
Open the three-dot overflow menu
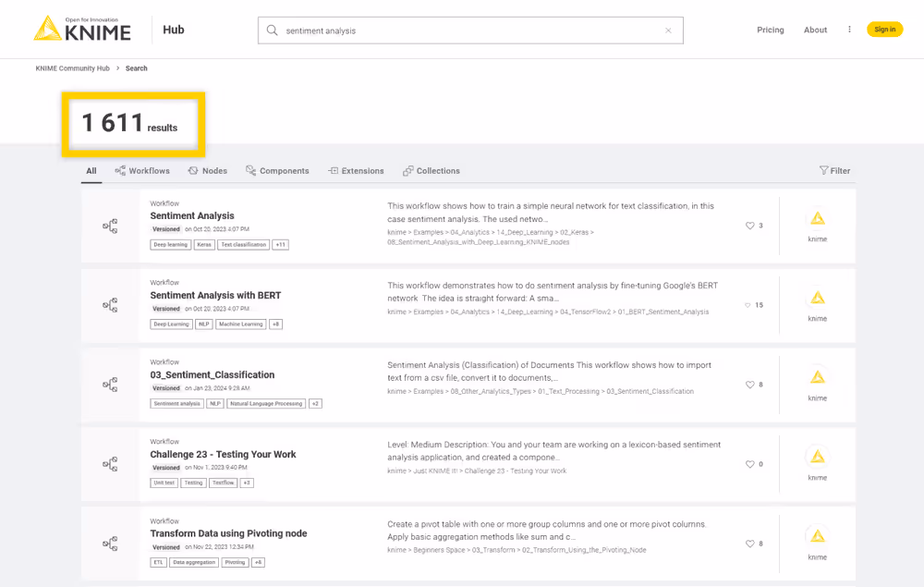pos(849,29)
